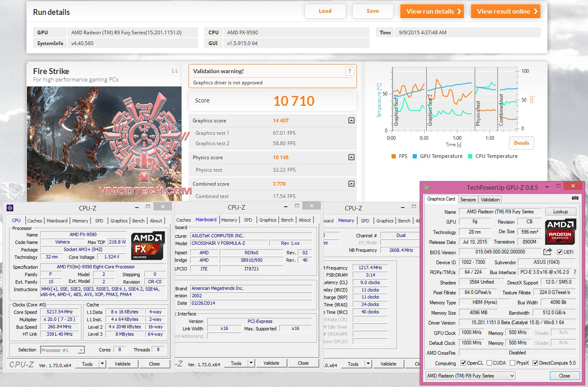Open About tab in the Mainboard CPU-Z window
The height and width of the screenshot is (387, 588).
tap(305, 220)
